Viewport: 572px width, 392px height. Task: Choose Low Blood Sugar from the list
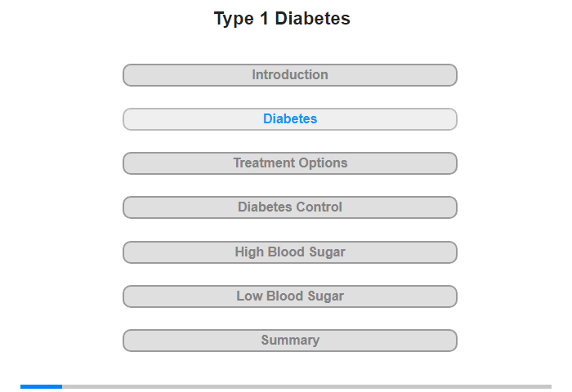point(289,296)
